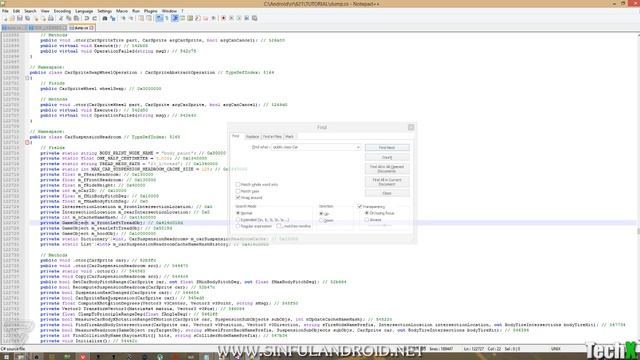
Task: Click the Close document toolbar icon
Action: pos(36,18)
